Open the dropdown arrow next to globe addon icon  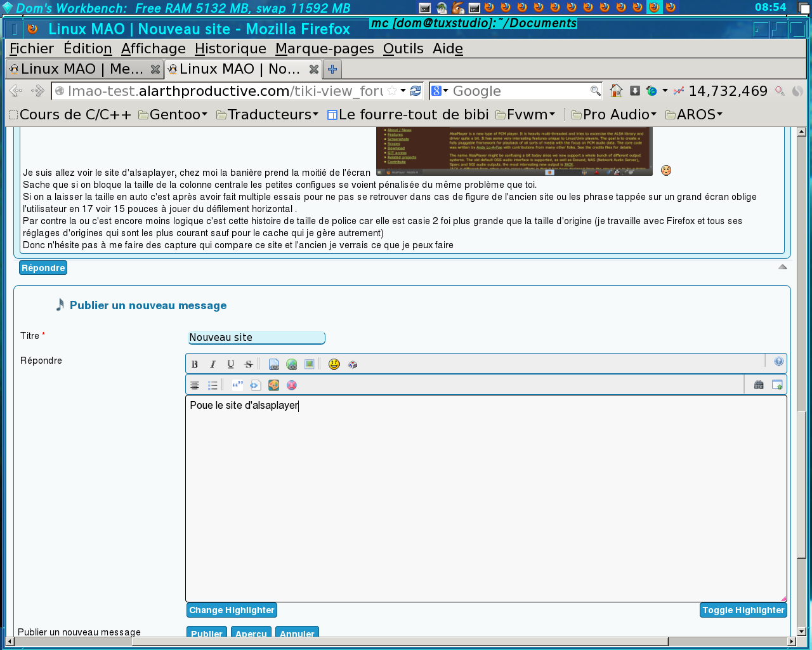coord(665,91)
